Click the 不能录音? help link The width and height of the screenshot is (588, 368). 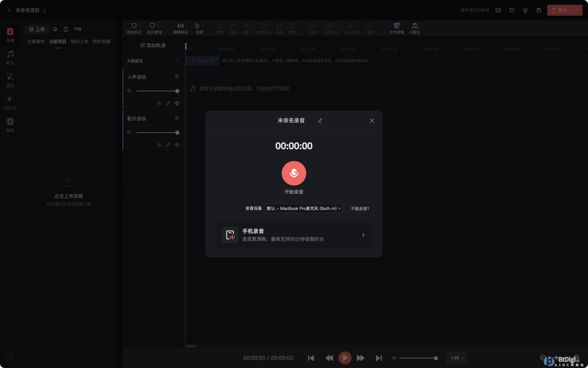[360, 209]
